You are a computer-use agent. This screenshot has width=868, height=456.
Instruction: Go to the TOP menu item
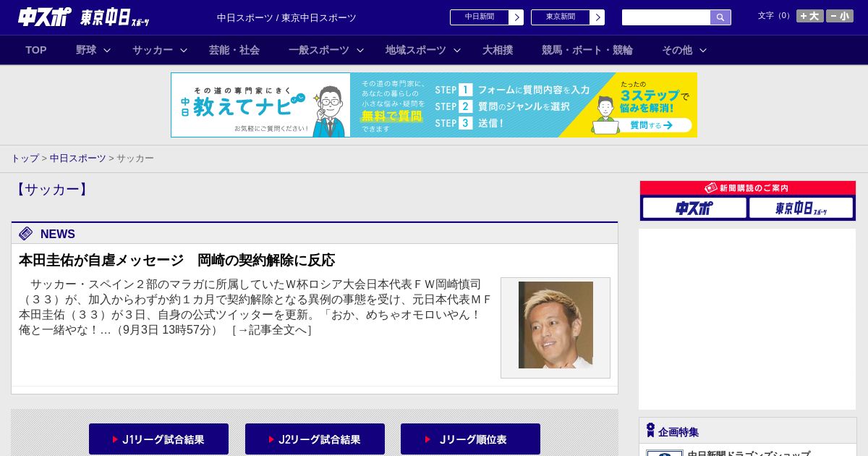tap(36, 50)
